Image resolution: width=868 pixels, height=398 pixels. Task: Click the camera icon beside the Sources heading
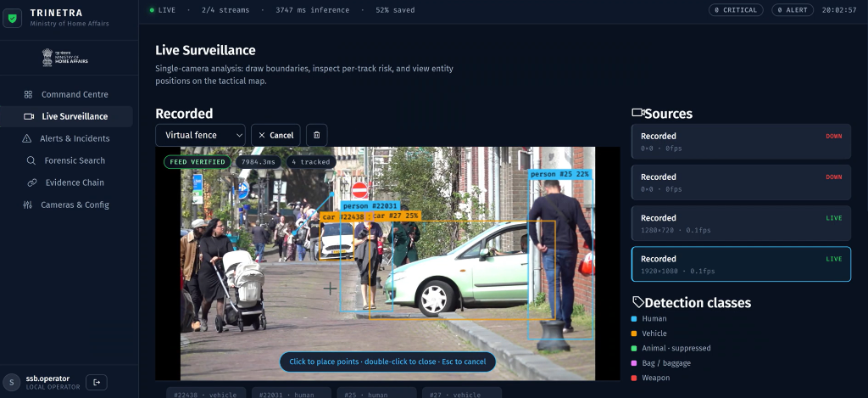click(637, 113)
